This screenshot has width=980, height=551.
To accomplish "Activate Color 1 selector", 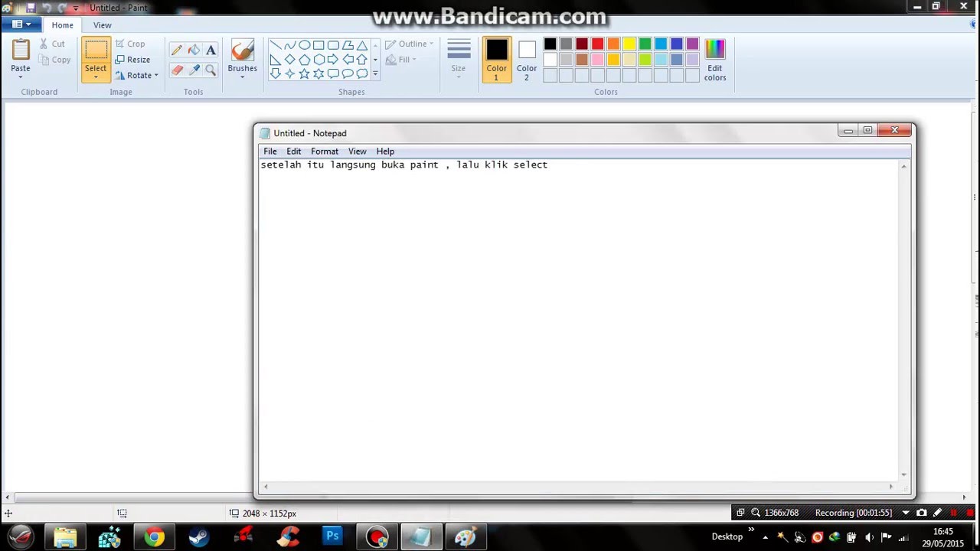I will 496,60.
